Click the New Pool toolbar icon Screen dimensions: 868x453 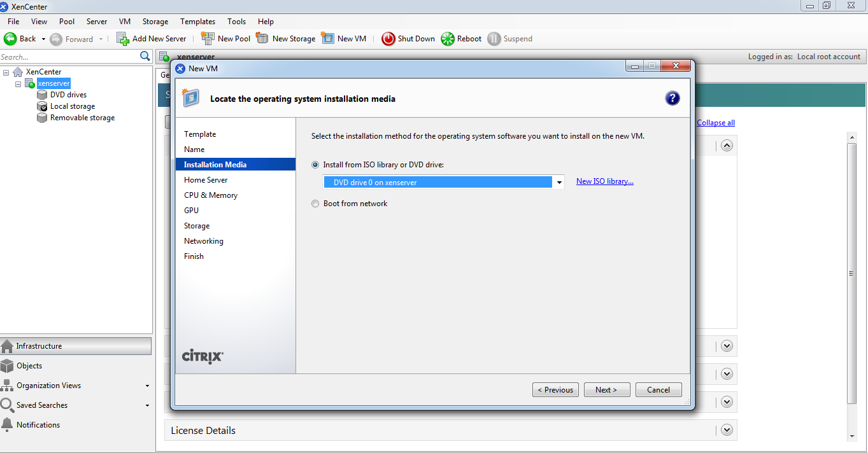coord(208,38)
